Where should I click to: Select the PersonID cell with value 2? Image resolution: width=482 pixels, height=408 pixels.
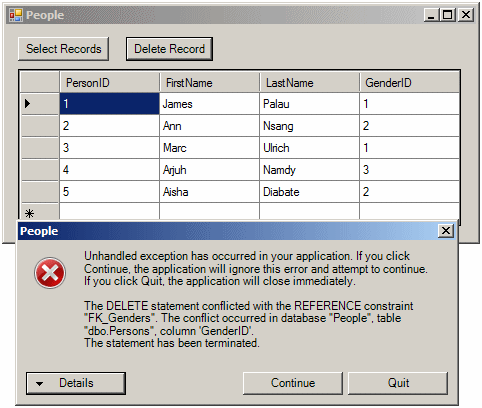(110, 126)
